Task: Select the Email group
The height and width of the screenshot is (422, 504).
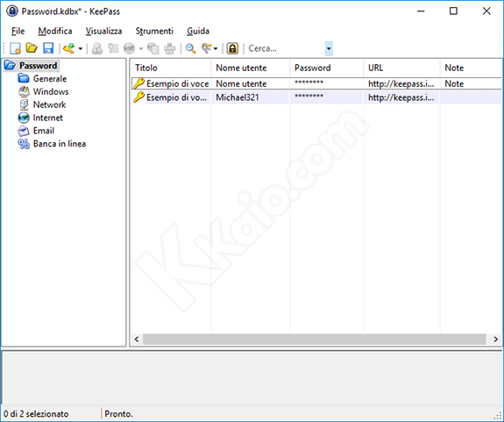Action: (x=44, y=131)
